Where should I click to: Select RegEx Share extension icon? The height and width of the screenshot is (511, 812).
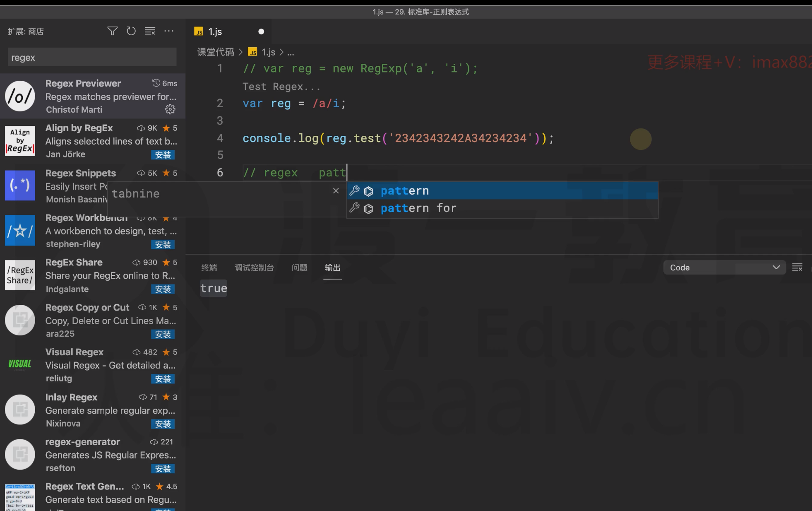click(x=20, y=275)
